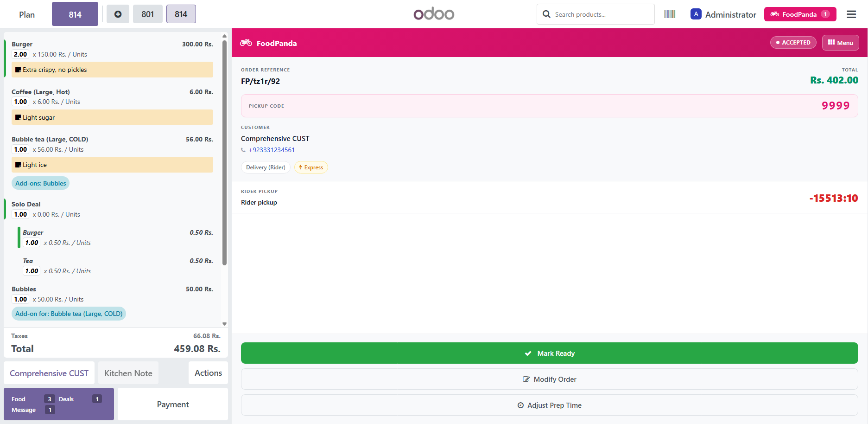Image resolution: width=868 pixels, height=424 pixels.
Task: Click the search magnifier icon
Action: click(546, 14)
